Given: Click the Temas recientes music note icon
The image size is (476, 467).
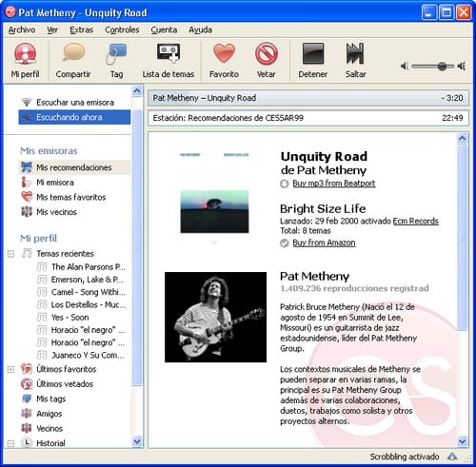Looking at the screenshot, I should [x=27, y=253].
